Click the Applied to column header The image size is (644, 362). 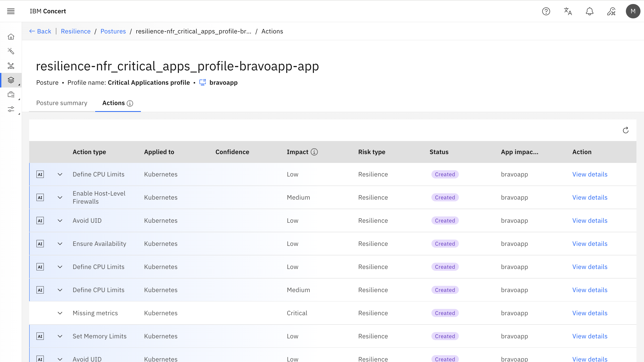159,152
